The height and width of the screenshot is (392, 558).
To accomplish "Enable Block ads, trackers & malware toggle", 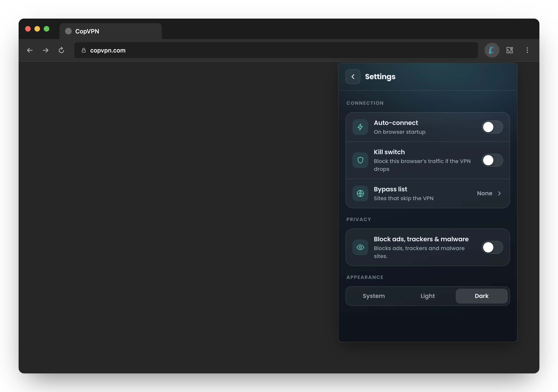I will point(492,247).
